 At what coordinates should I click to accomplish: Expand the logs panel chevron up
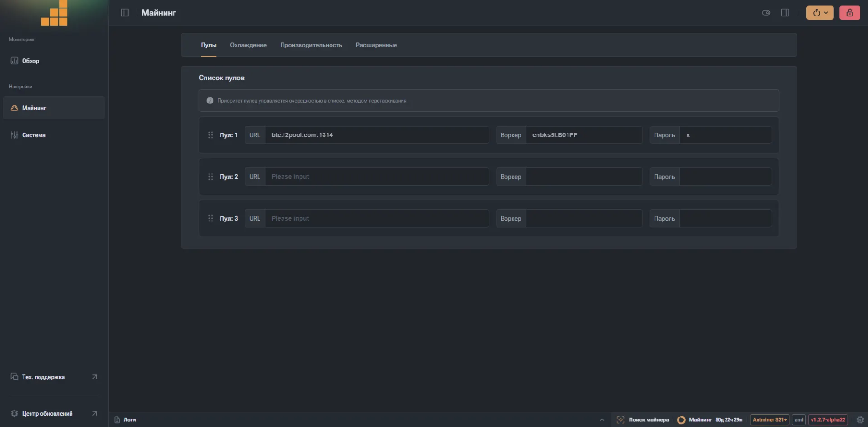[x=602, y=419]
